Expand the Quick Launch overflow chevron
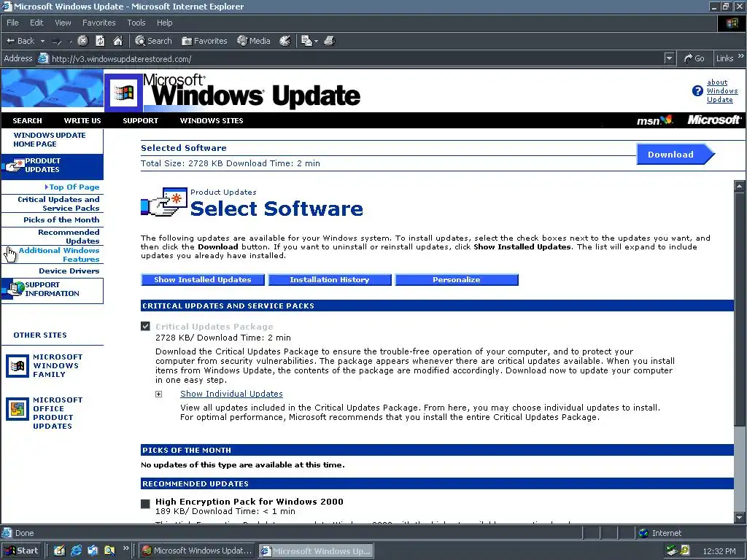This screenshot has height=560, width=747. (126, 548)
